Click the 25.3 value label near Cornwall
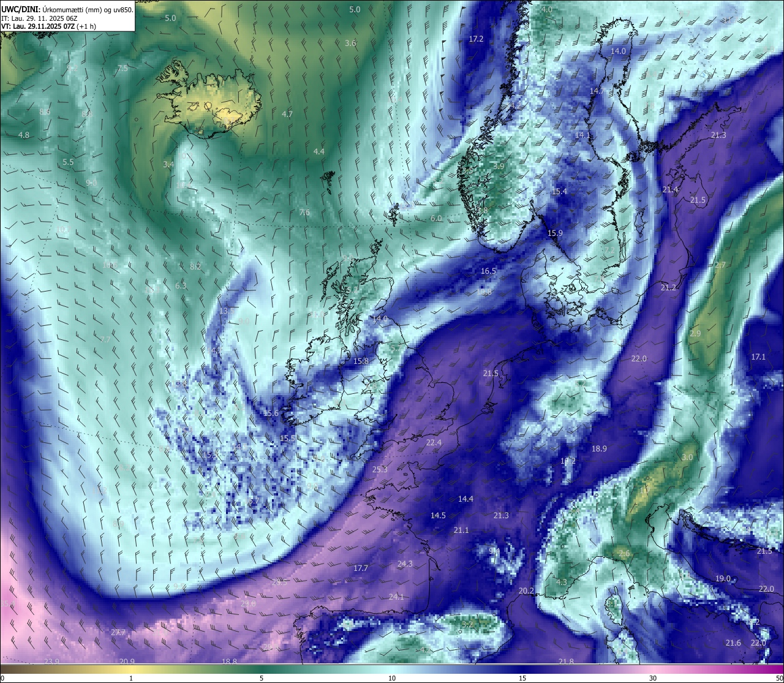 coord(380,470)
